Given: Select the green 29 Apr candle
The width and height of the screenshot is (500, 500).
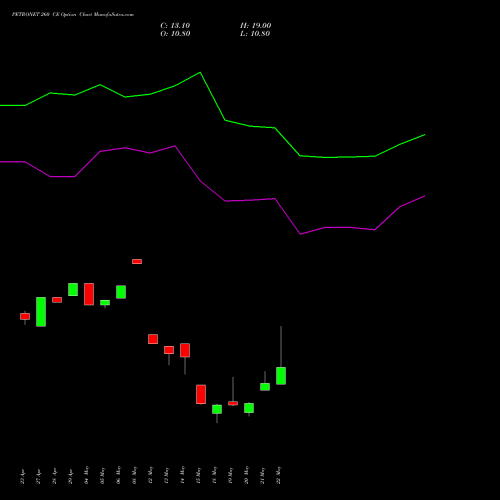Looking at the screenshot, I should point(73,289).
